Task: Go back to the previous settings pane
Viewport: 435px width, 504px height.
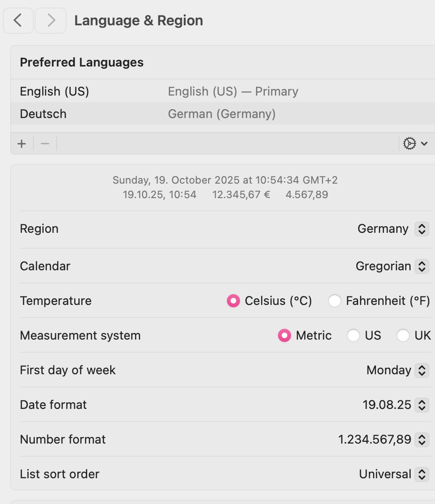Action: pyautogui.click(x=18, y=21)
